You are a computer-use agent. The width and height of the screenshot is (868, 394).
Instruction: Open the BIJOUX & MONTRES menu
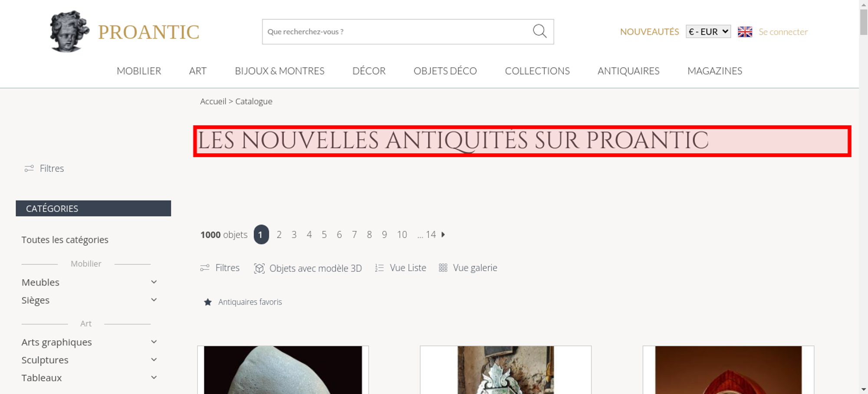[279, 71]
